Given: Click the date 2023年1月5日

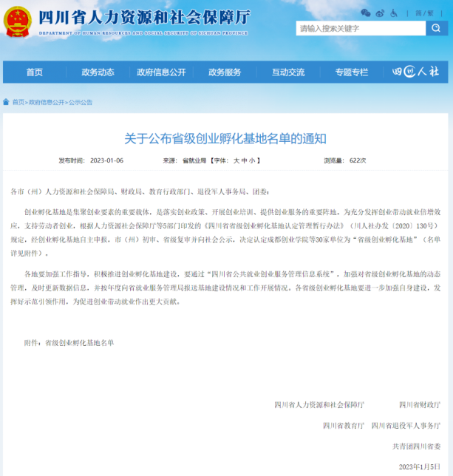Looking at the screenshot, I should click(x=420, y=466).
